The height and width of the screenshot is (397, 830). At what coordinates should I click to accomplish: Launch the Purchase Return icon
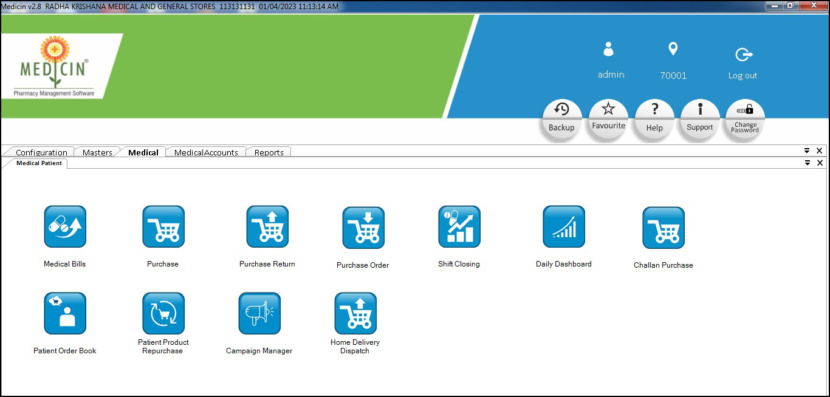267,227
